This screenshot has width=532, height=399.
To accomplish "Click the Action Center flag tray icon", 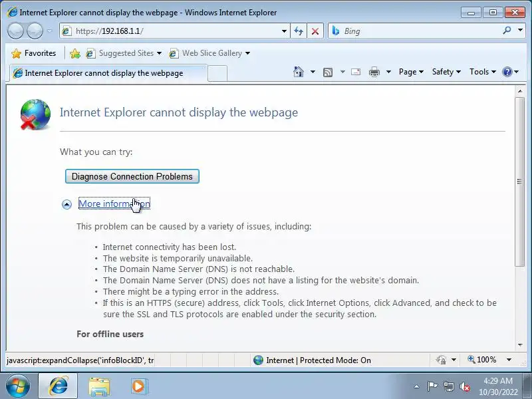I will pyautogui.click(x=432, y=386).
